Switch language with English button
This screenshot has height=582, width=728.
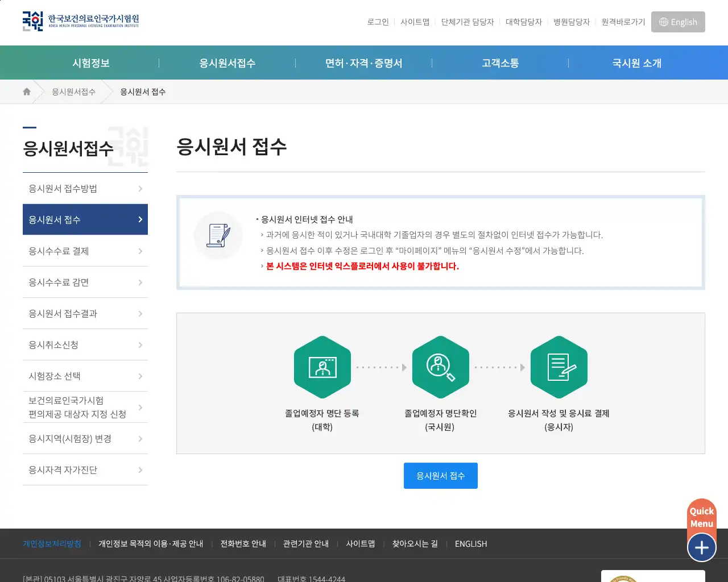678,22
